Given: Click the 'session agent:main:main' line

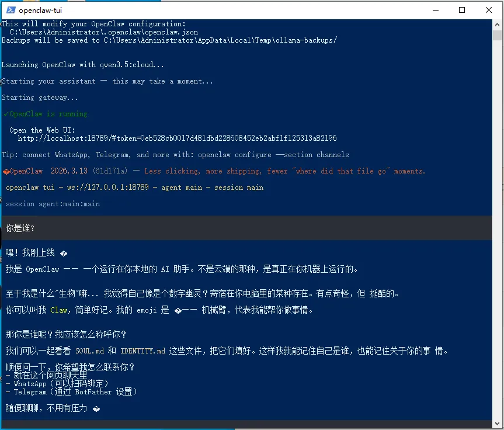Looking at the screenshot, I should point(53,204).
